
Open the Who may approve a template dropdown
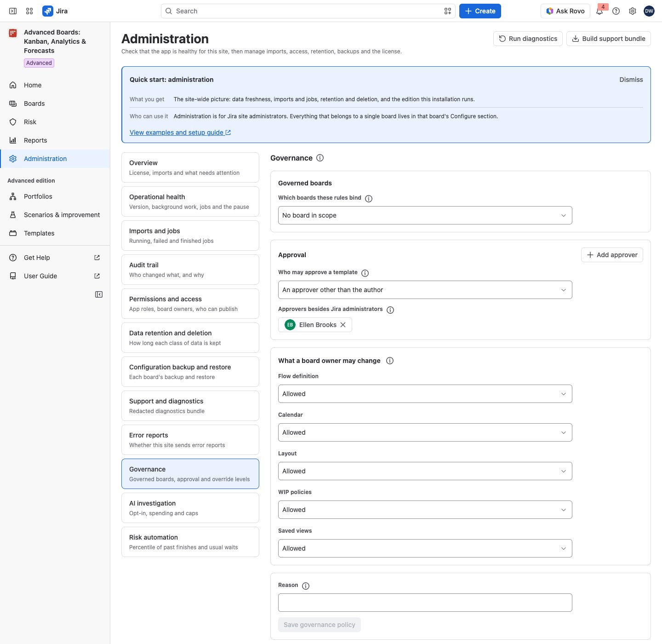(x=425, y=290)
